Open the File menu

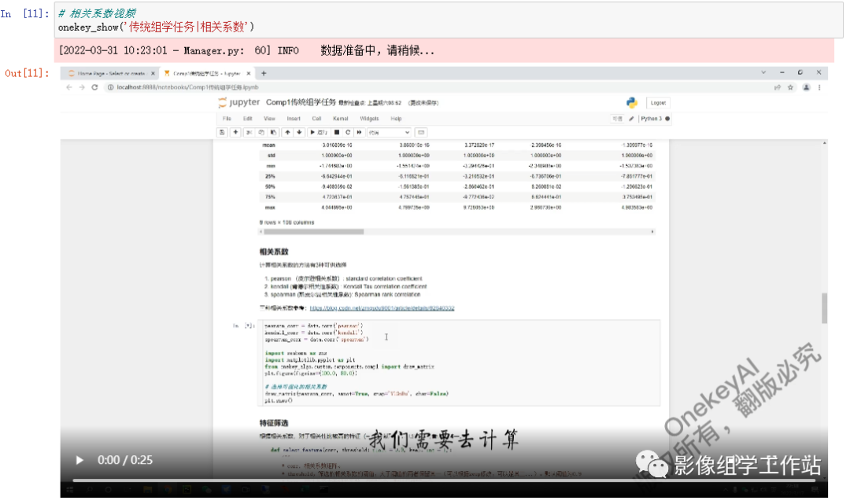pos(227,119)
